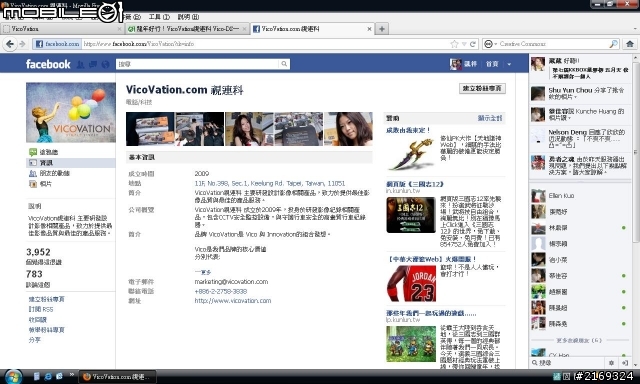Open the first product box photo thumbnail

click(x=150, y=129)
